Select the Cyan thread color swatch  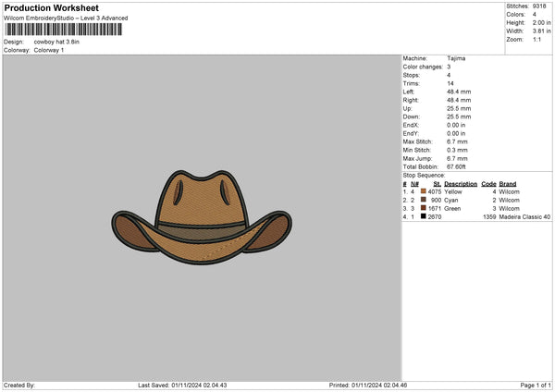tap(424, 200)
